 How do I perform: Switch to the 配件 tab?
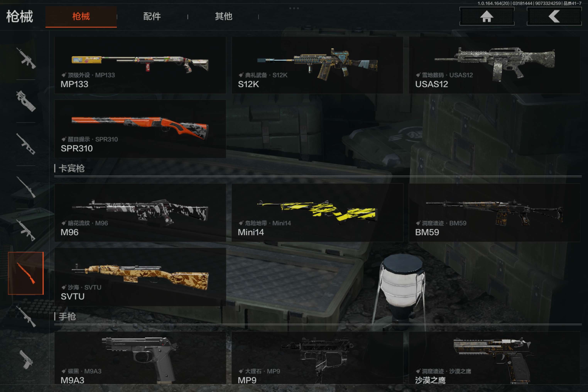click(x=152, y=17)
